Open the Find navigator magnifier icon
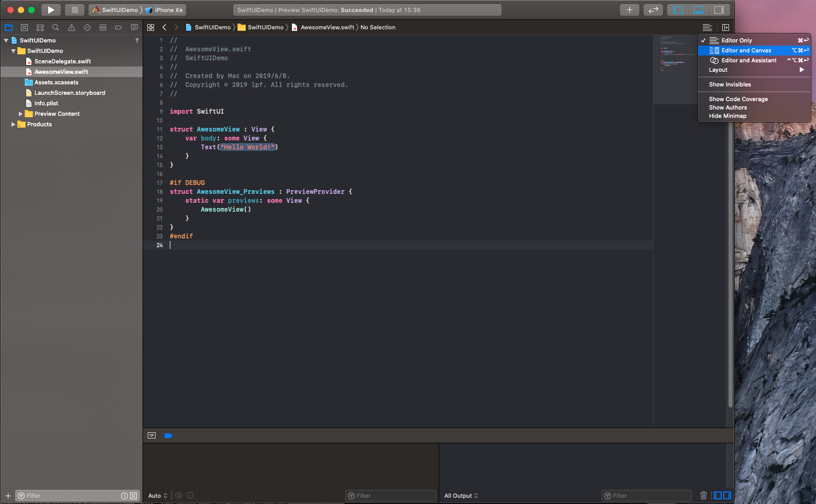This screenshot has height=504, width=816. (56, 27)
